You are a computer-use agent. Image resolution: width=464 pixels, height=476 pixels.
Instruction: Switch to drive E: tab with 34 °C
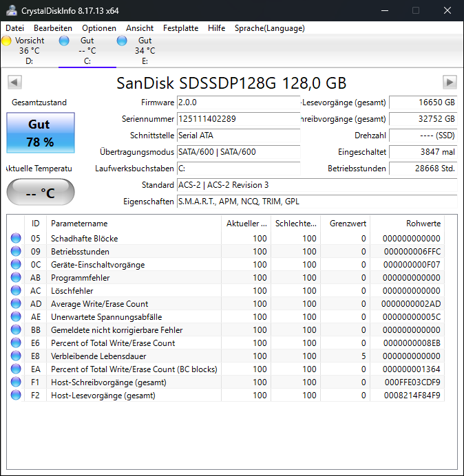pyautogui.click(x=145, y=50)
